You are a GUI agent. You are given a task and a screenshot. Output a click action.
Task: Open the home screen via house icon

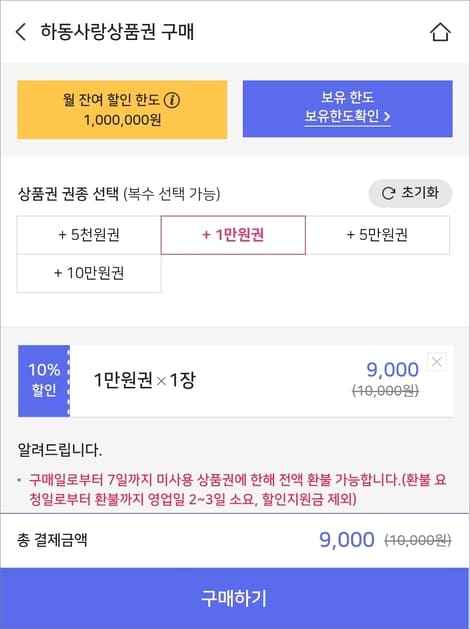click(440, 32)
